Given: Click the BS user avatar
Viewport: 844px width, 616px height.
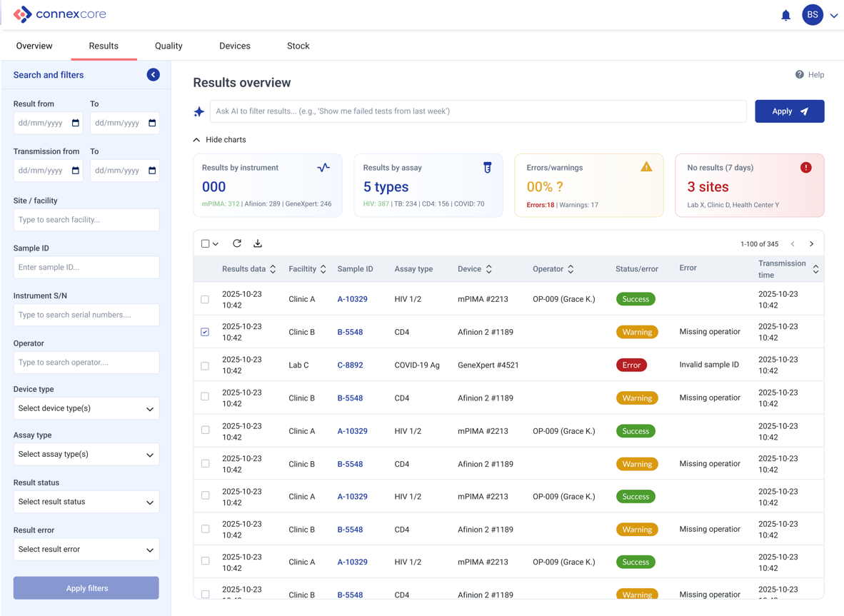Looking at the screenshot, I should (813, 15).
